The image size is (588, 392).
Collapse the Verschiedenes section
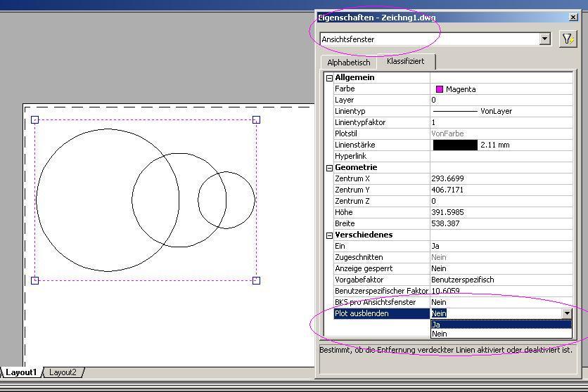329,235
